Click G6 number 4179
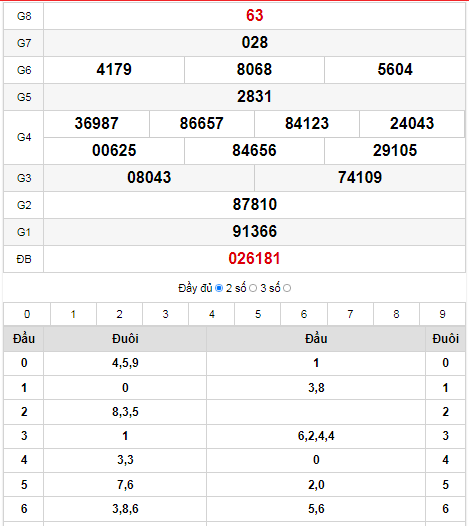This screenshot has width=469, height=526. 114,70
